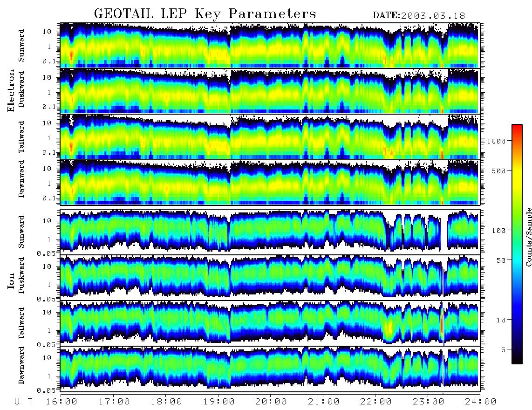Image resolution: width=532 pixels, height=410 pixels.
Task: Click the 0.1 tick on Electron Dawnward axis
Action: click(50, 198)
